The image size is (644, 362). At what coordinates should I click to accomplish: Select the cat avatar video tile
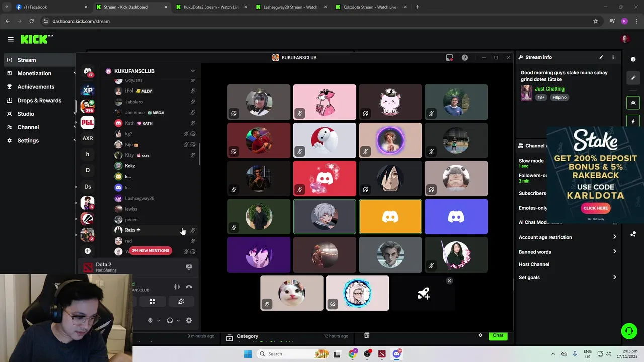(x=291, y=293)
